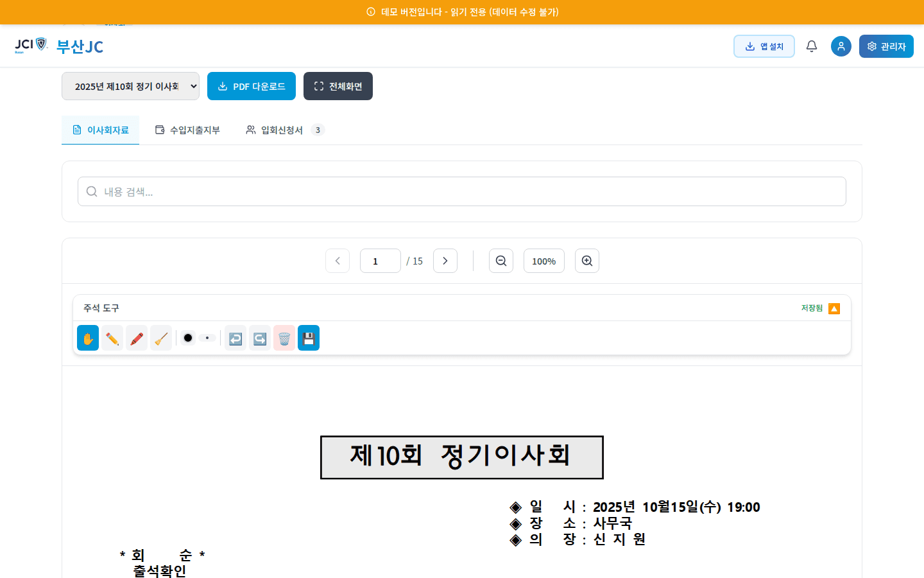Undo the last annotation
This screenshot has width=924, height=578.
[235, 338]
